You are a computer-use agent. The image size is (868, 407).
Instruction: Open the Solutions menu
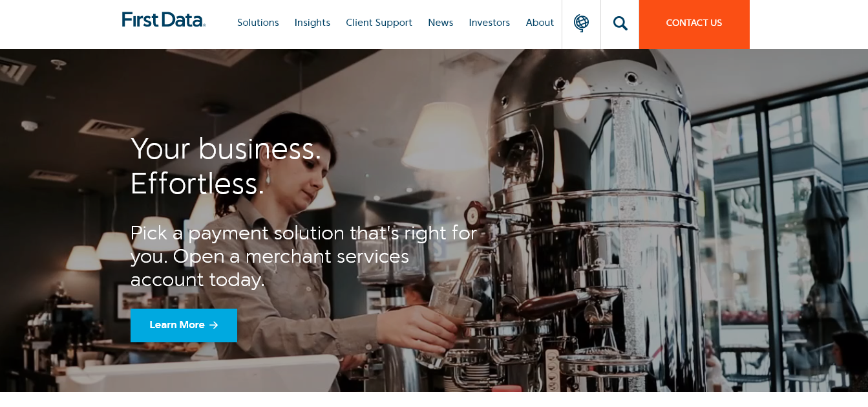coord(258,23)
